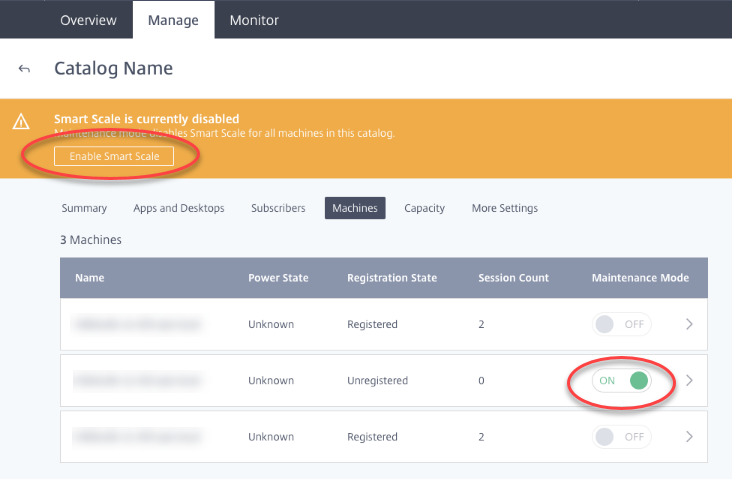Open the Monitor tab

pos(254,20)
